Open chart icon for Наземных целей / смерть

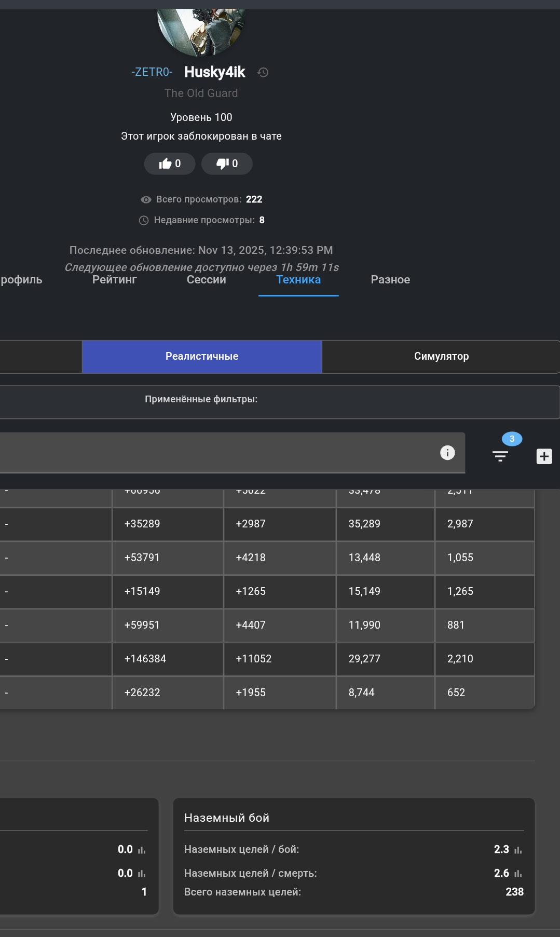click(x=518, y=874)
